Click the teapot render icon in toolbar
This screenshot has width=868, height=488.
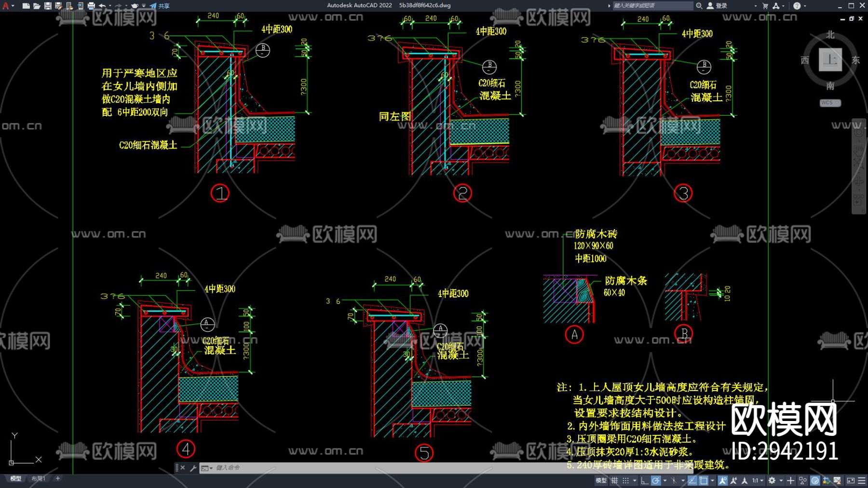click(135, 6)
